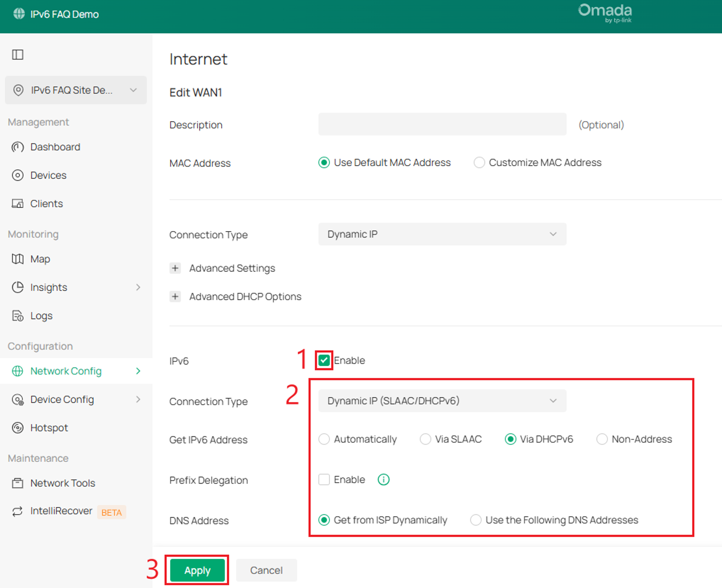The width and height of the screenshot is (722, 588).
Task: Select Via SLAAC radio option
Action: coord(425,439)
